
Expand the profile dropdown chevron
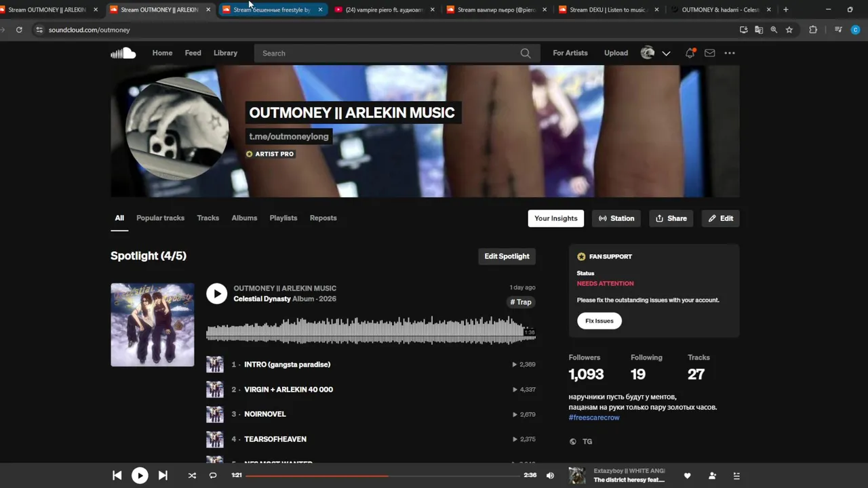tap(666, 53)
